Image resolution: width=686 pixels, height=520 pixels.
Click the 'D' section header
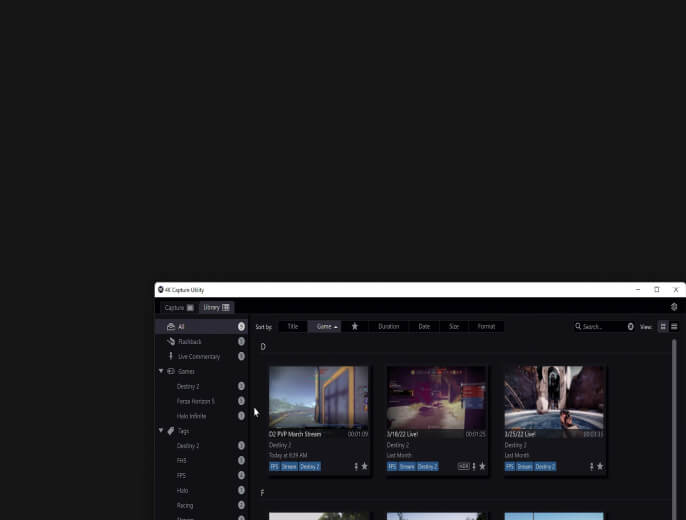[x=263, y=347]
